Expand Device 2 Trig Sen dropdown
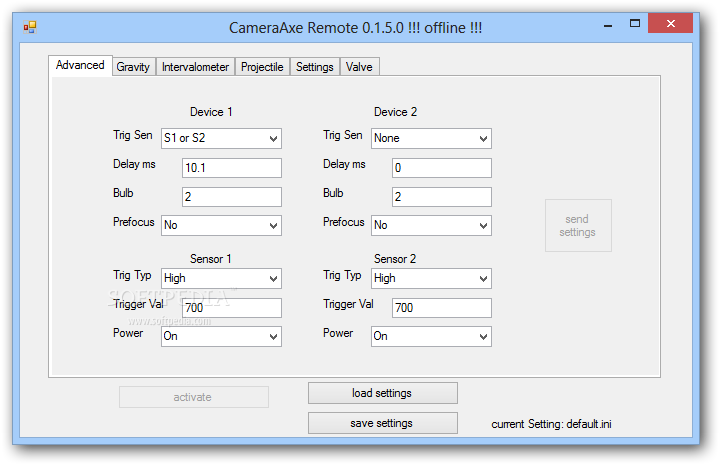This screenshot has height=465, width=720. pyautogui.click(x=431, y=138)
